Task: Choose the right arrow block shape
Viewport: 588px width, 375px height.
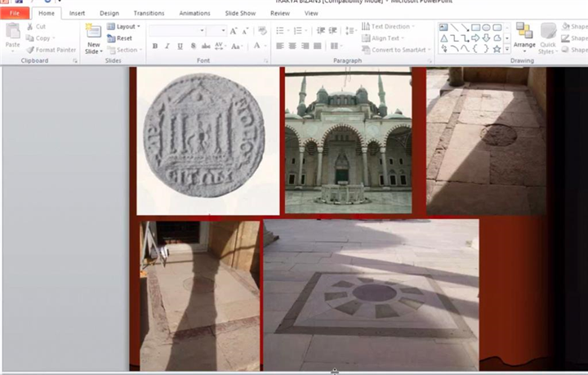Action: tap(475, 38)
